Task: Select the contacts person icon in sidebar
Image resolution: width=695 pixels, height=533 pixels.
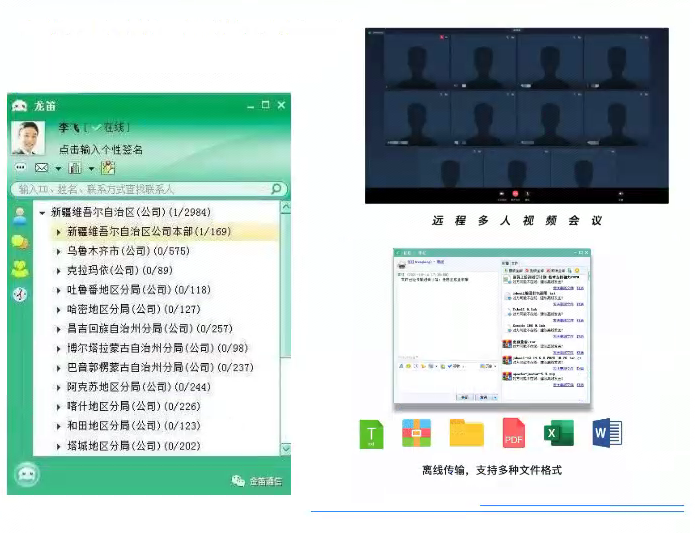Action: (x=19, y=215)
